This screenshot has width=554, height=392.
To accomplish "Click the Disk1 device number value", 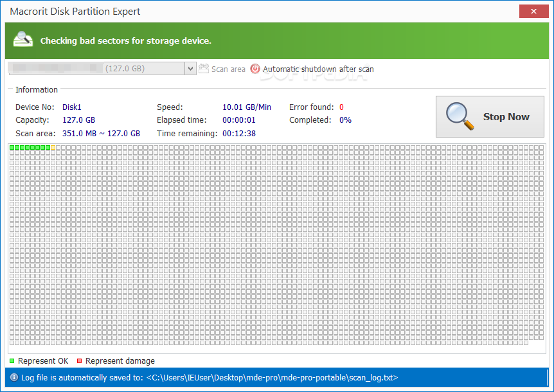I will point(72,107).
